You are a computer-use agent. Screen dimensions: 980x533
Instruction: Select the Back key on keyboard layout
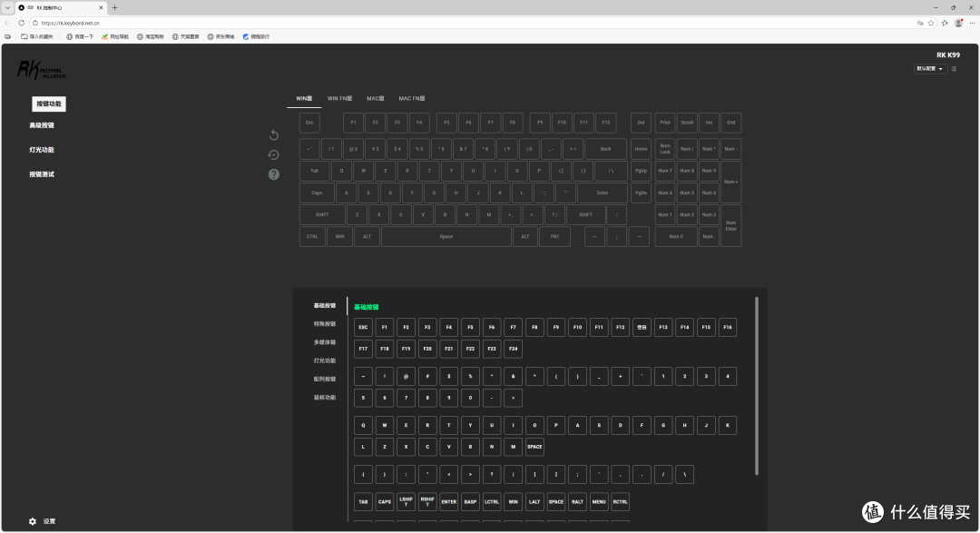[x=605, y=149]
